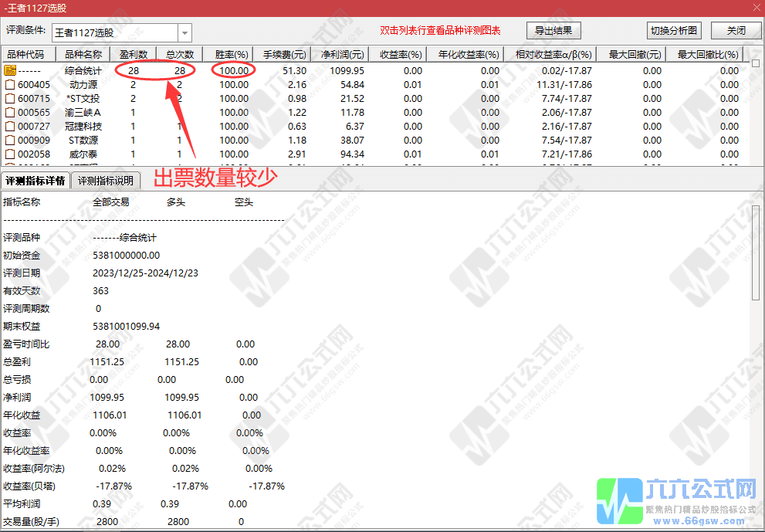Image resolution: width=765 pixels, height=532 pixels.
Task: Check the box beside *ST文投
Action: (8, 98)
